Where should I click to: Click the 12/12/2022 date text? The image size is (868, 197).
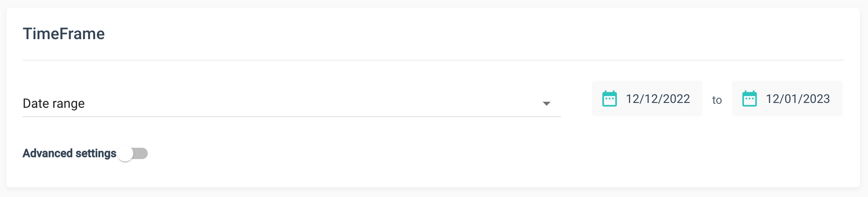tap(658, 99)
